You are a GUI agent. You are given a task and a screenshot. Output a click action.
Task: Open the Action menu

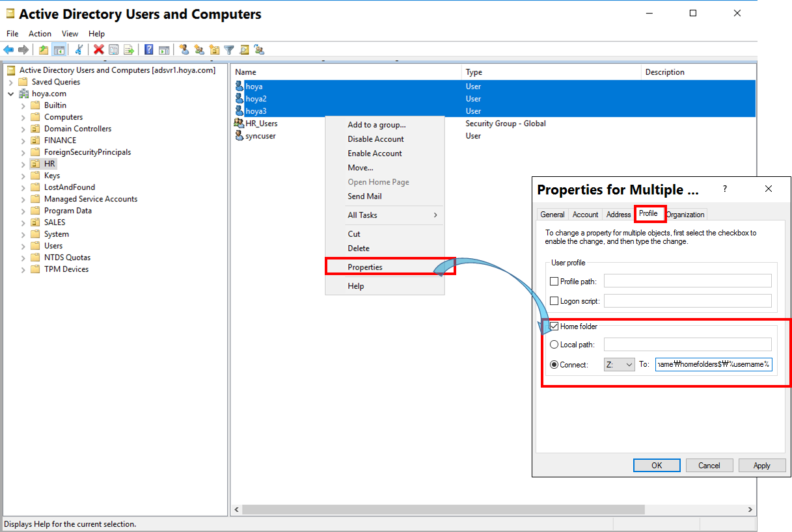tap(40, 34)
